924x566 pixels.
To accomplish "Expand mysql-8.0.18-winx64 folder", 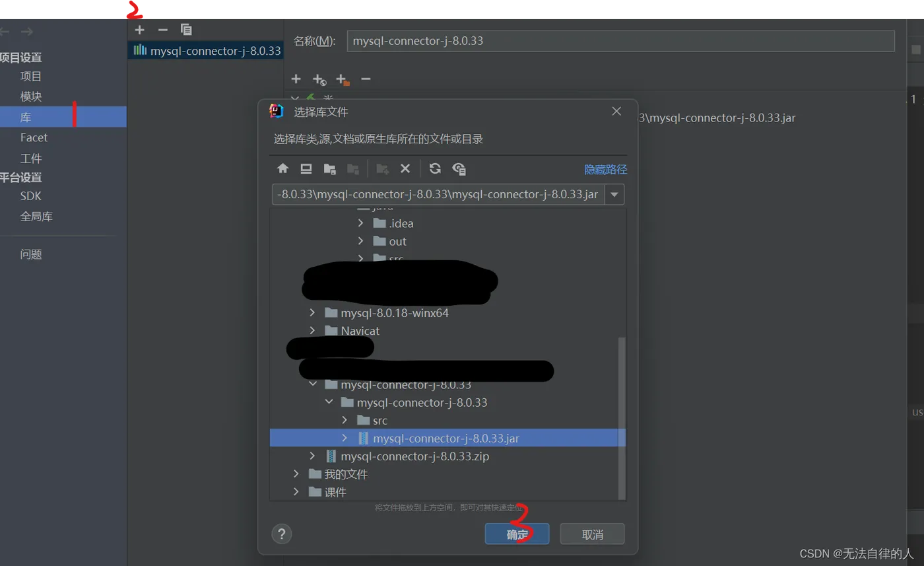I will [x=313, y=312].
